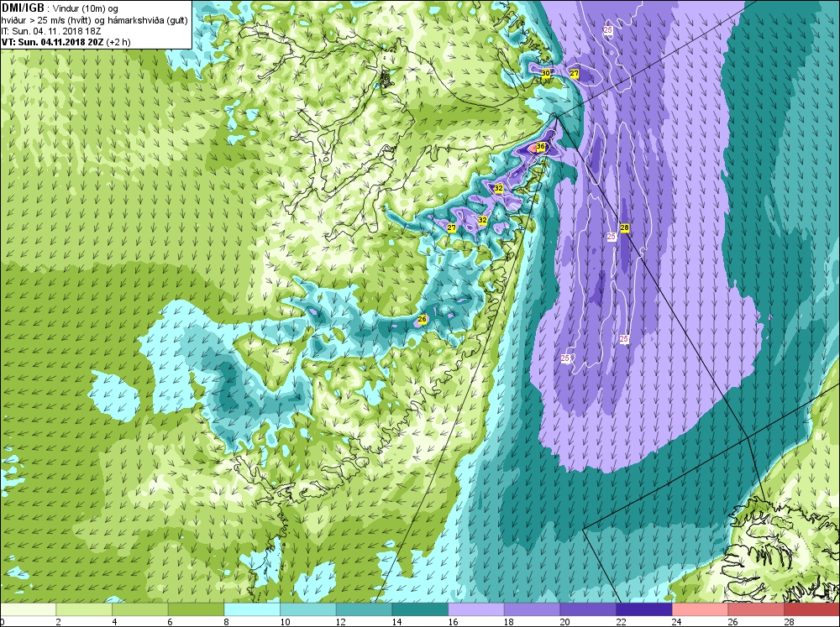
Task: Click the 'Vindur (10m) og' header text
Action: click(x=85, y=8)
